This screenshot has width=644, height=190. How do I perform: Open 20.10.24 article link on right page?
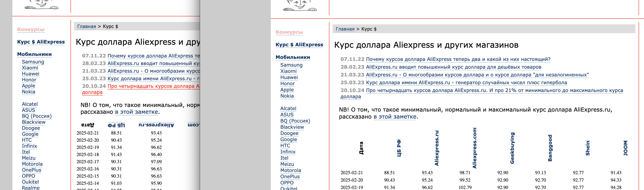coord(494,90)
